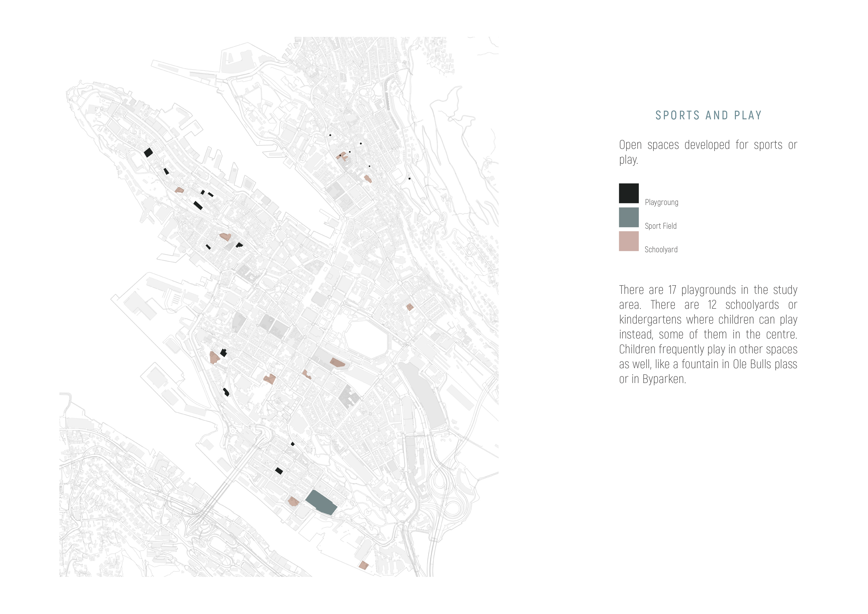The width and height of the screenshot is (868, 614).
Task: Click the teal Sport Field legend swatch
Action: pyautogui.click(x=628, y=217)
